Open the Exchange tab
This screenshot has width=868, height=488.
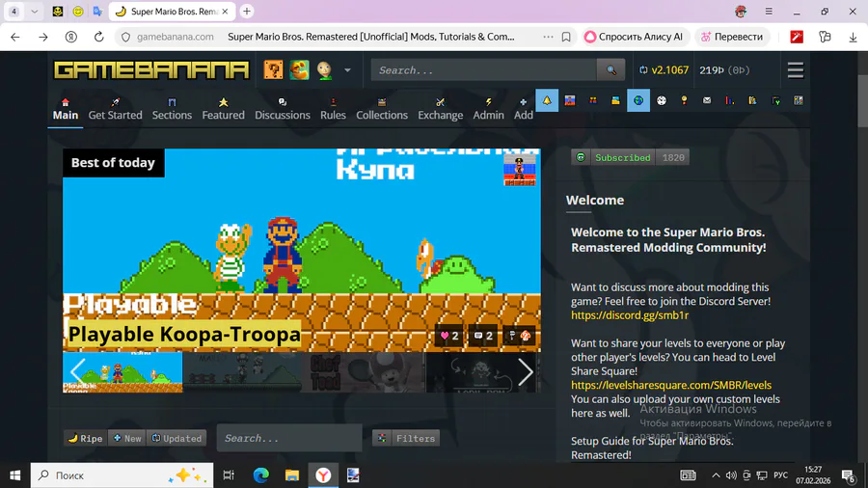click(x=440, y=108)
